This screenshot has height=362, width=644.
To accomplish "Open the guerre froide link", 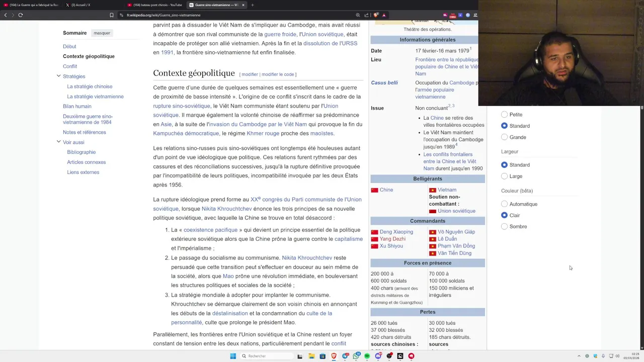I will pyautogui.click(x=280, y=34).
